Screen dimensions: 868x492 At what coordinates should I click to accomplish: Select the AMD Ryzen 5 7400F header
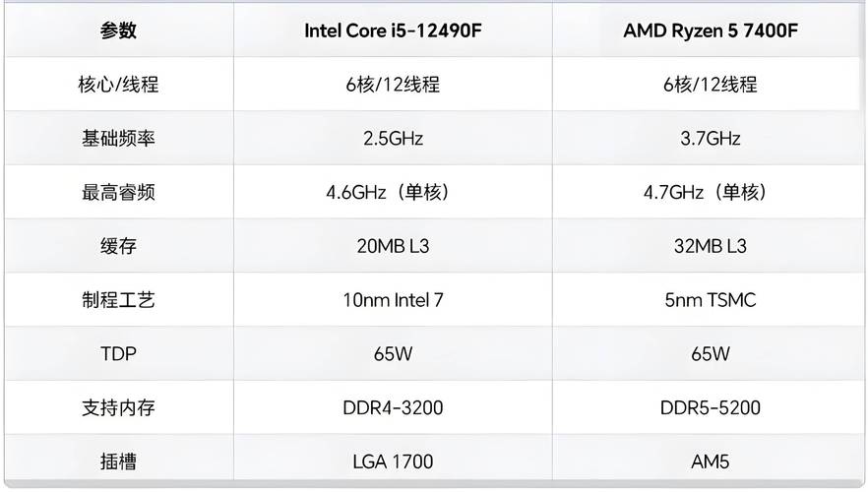710,31
